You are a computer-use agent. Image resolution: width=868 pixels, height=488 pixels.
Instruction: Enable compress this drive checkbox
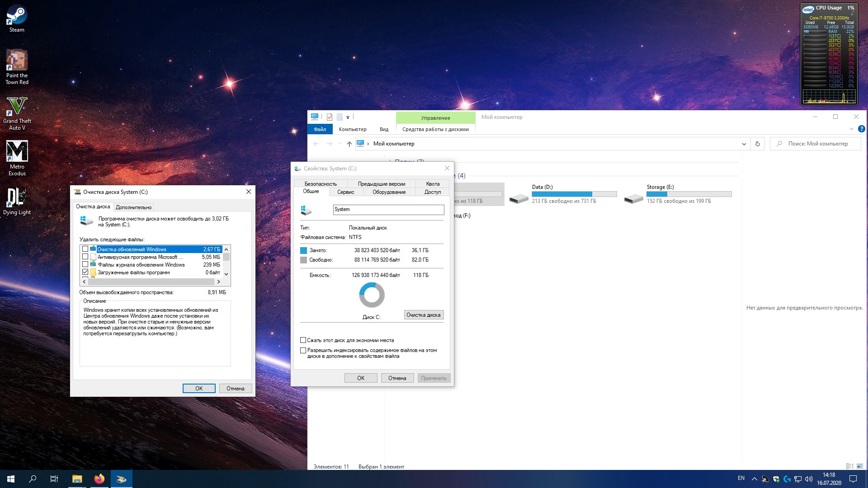point(303,340)
